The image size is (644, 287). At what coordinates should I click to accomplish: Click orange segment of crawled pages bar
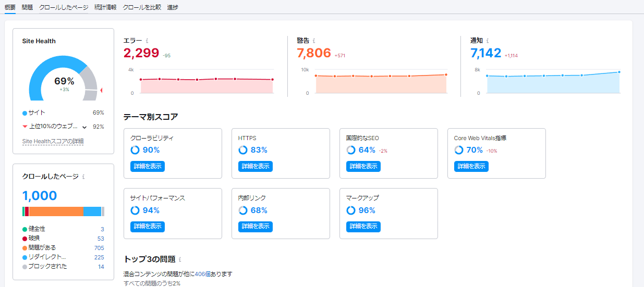[56, 211]
